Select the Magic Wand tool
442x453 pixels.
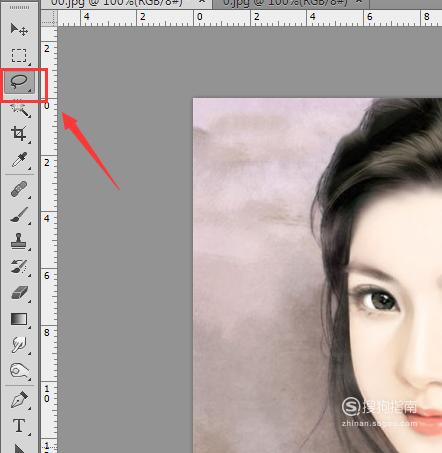(19, 109)
